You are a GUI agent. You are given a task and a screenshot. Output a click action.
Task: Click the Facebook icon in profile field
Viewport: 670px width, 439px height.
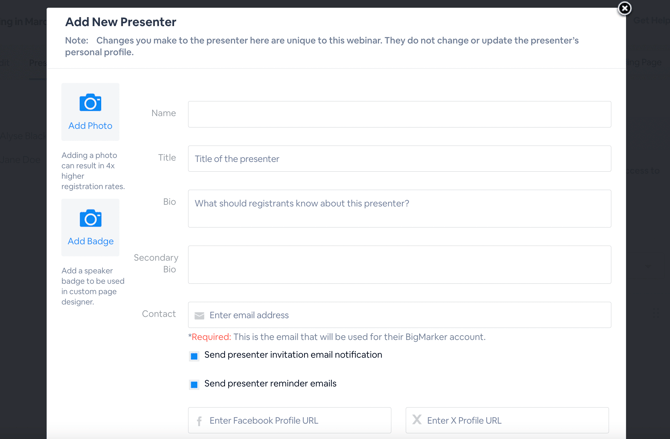[199, 421]
